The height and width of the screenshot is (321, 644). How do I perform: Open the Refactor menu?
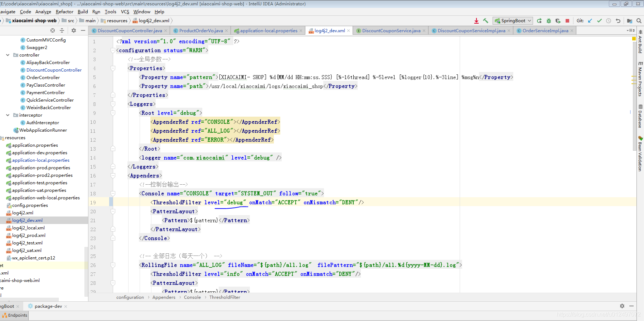click(x=64, y=11)
